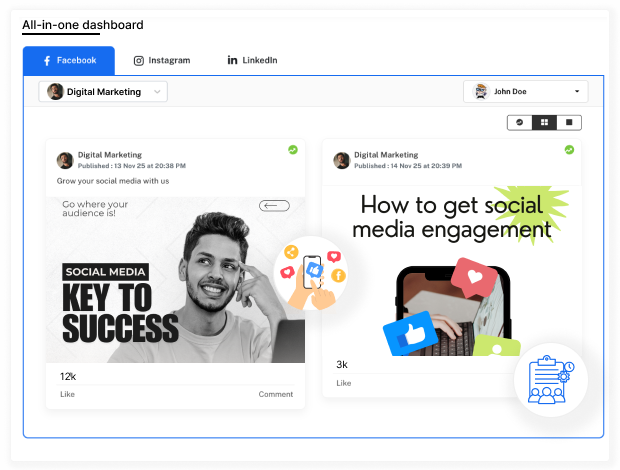Click the back arrow pill in post image

coord(274,206)
